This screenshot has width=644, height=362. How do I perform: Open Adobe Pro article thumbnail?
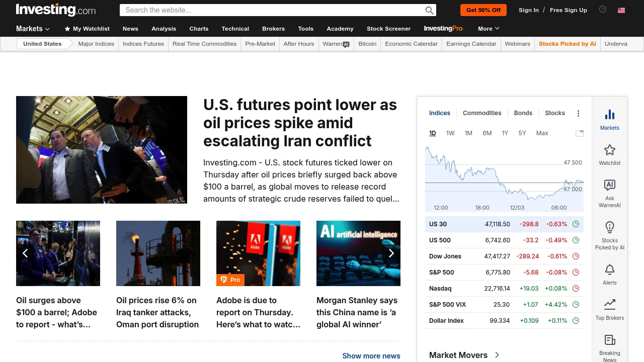coord(258,253)
